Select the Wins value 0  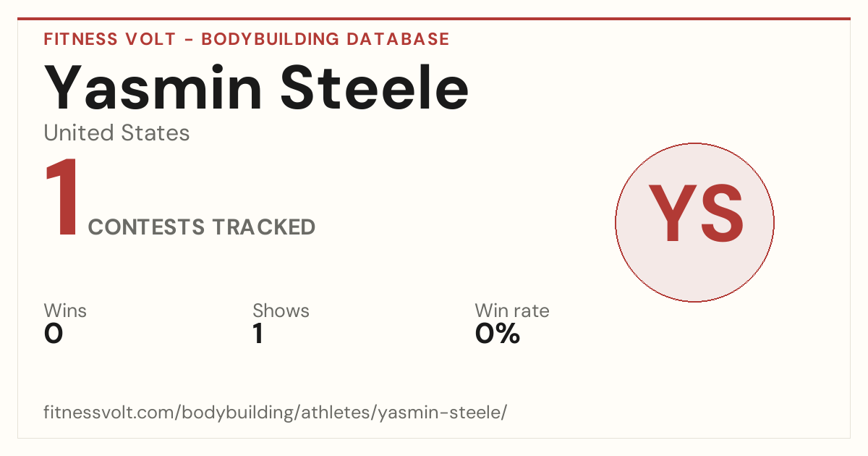pos(54,334)
